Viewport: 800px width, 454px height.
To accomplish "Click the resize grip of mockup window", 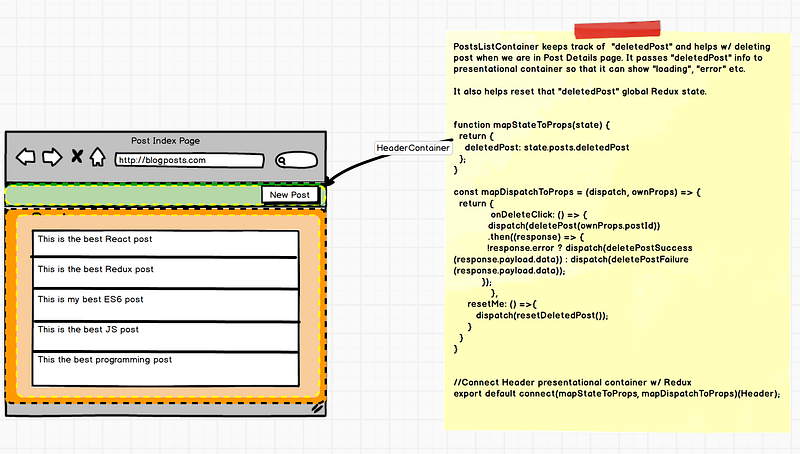I will click(317, 408).
